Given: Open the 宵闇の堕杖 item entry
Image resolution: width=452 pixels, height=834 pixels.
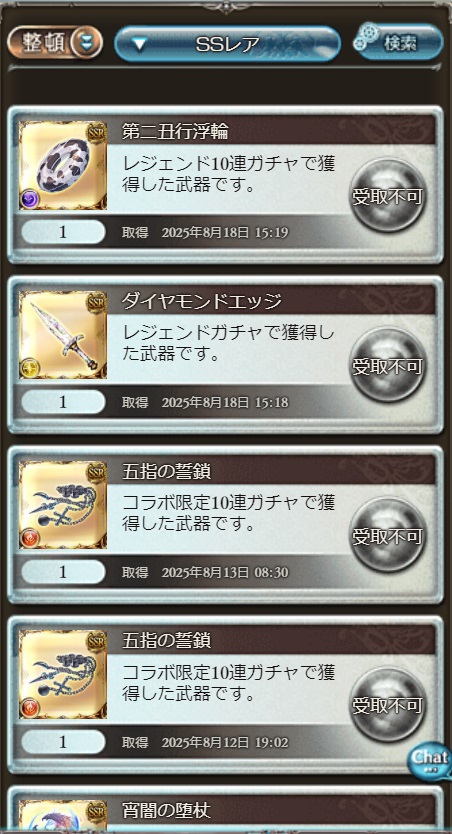Looking at the screenshot, I should (225, 809).
